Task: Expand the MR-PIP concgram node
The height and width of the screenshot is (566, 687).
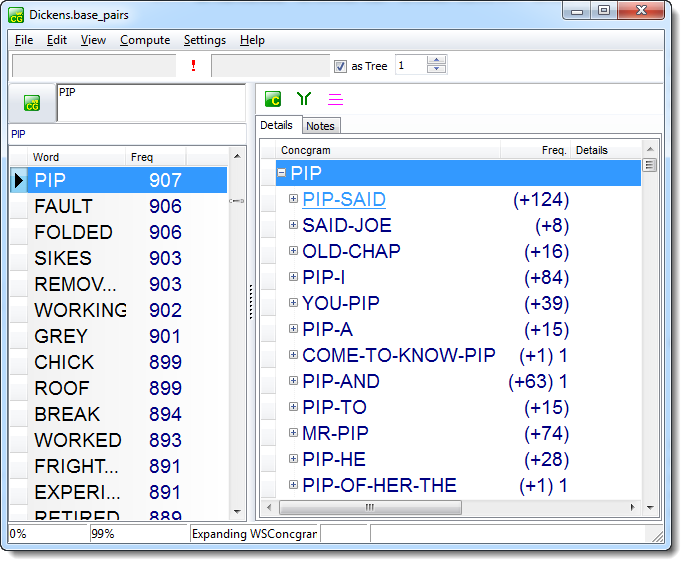Action: (x=293, y=433)
